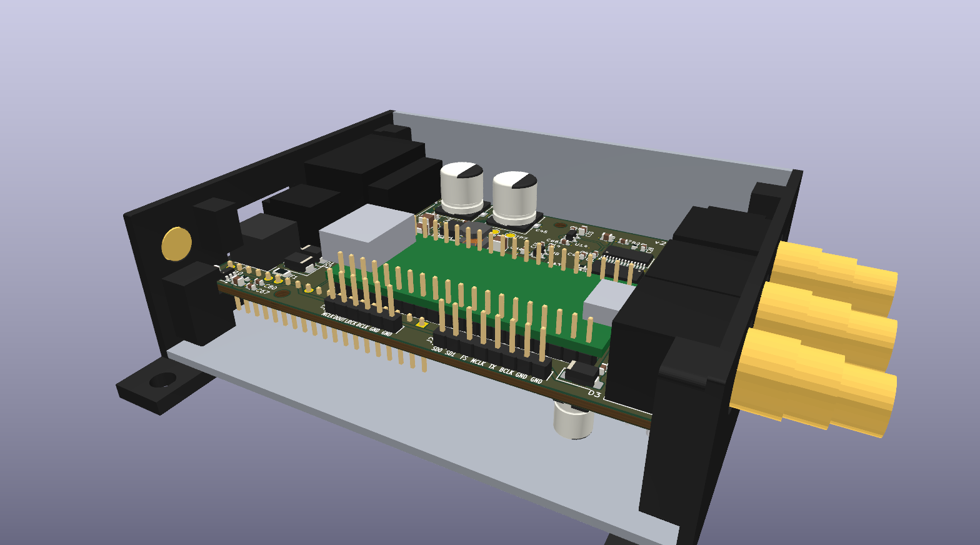Select the black multi-pin IC near v2
This screenshot has height=545, width=980.
628,257
